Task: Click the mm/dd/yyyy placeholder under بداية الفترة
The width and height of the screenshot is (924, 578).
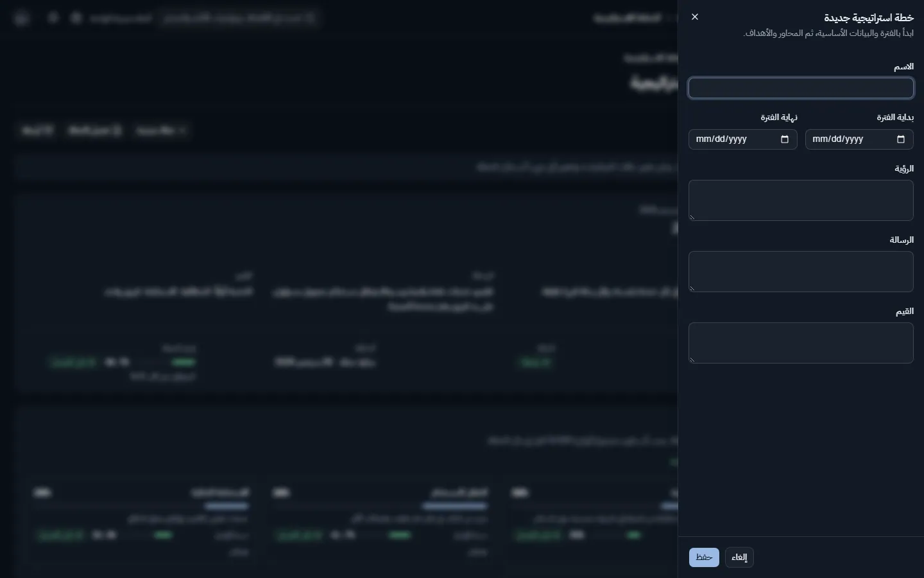Action: [837, 139]
